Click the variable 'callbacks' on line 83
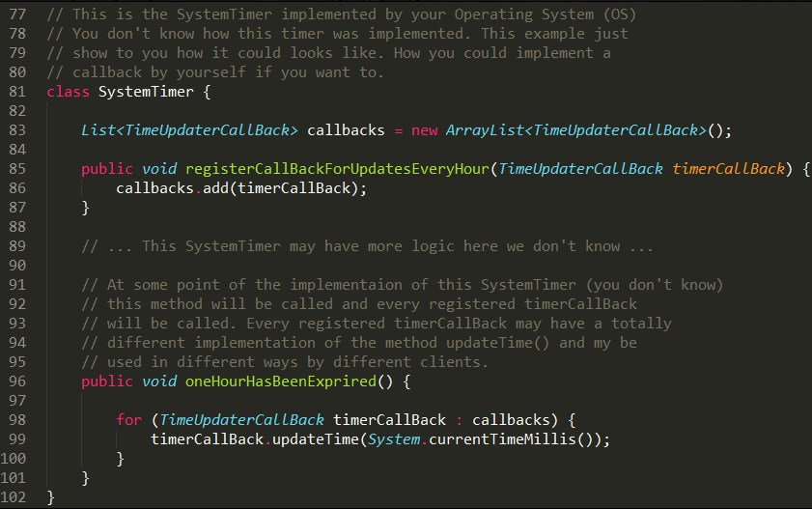Image resolution: width=812 pixels, height=509 pixels. pyautogui.click(x=346, y=130)
